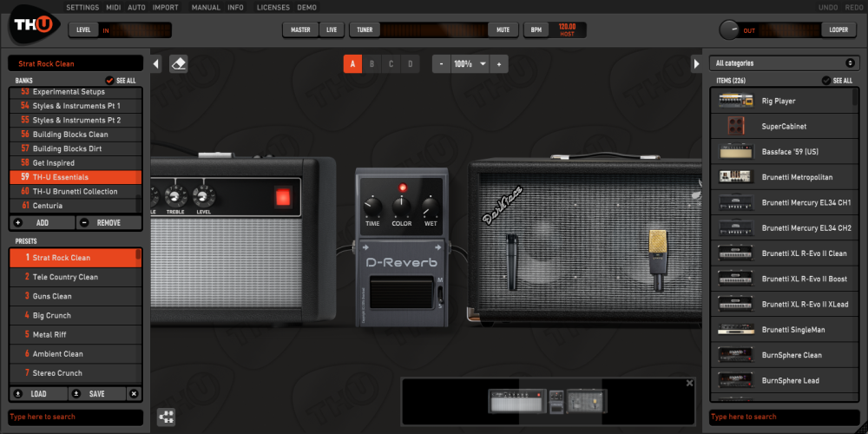Select the Big Crunch preset
This screenshot has height=434, width=868.
76,316
